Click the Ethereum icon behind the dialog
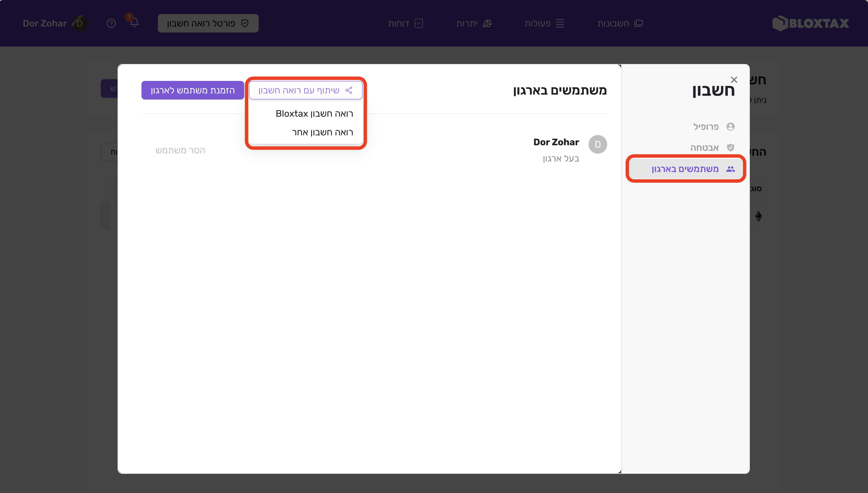This screenshot has width=868, height=493. [x=758, y=216]
